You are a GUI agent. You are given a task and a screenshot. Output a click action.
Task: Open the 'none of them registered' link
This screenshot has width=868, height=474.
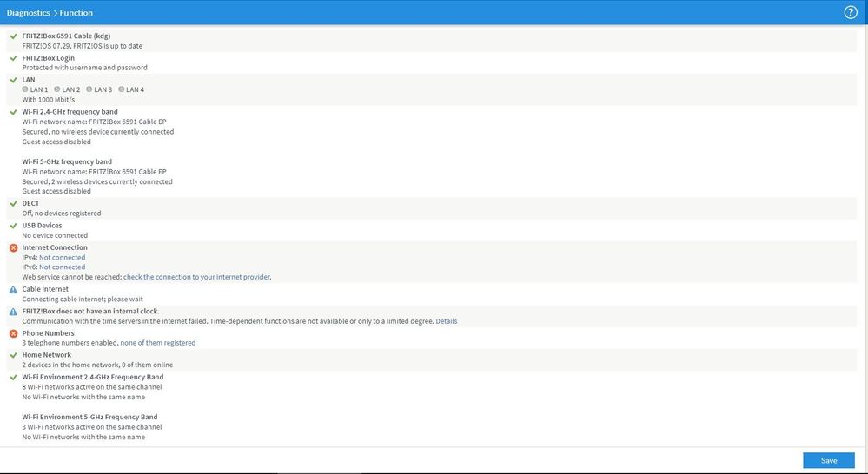[158, 343]
